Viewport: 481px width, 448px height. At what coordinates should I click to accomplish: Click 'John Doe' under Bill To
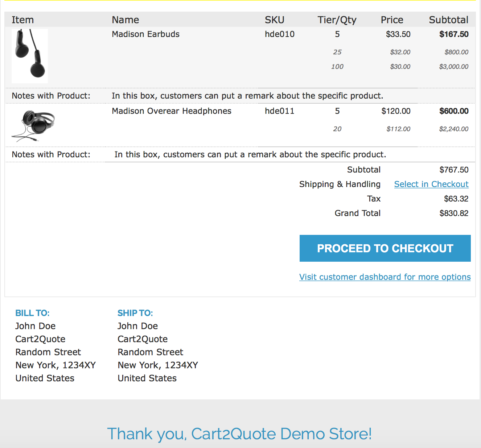pyautogui.click(x=36, y=326)
